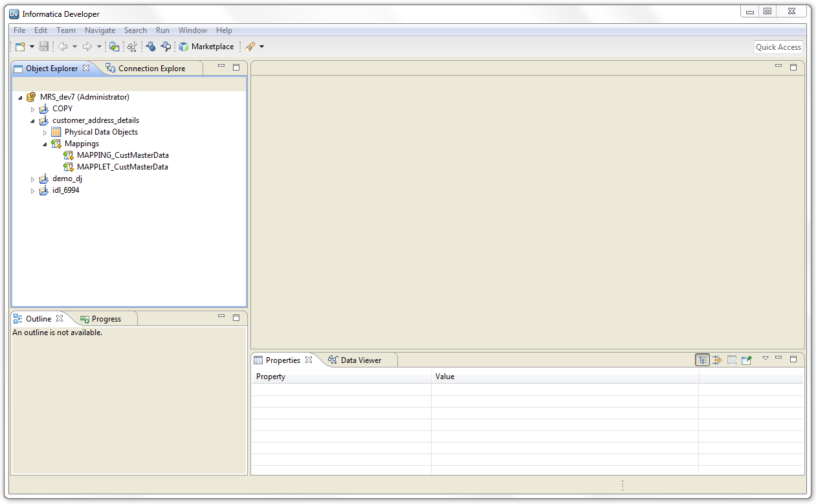816x504 pixels.
Task: Select the Object Explorer tab
Action: (51, 68)
